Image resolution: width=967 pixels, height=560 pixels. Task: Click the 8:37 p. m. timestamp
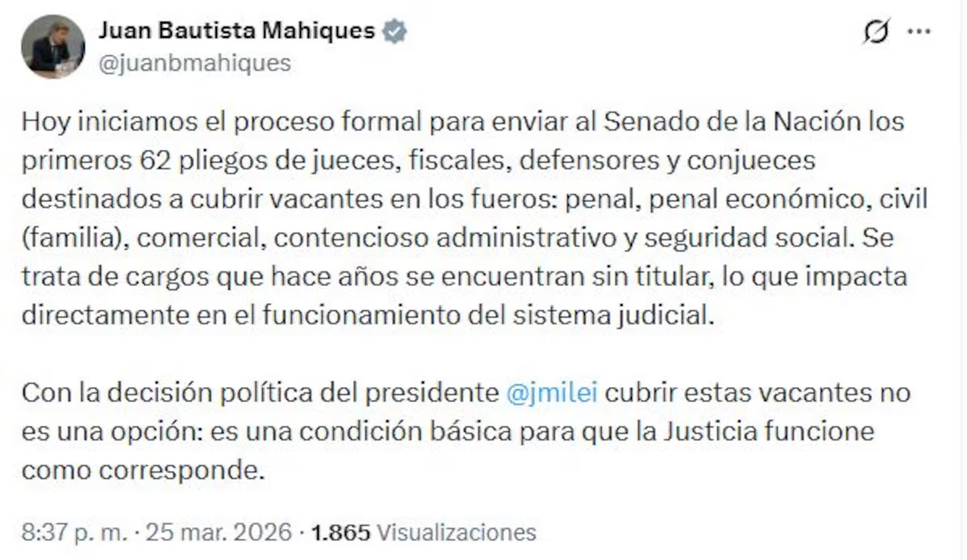(74, 532)
